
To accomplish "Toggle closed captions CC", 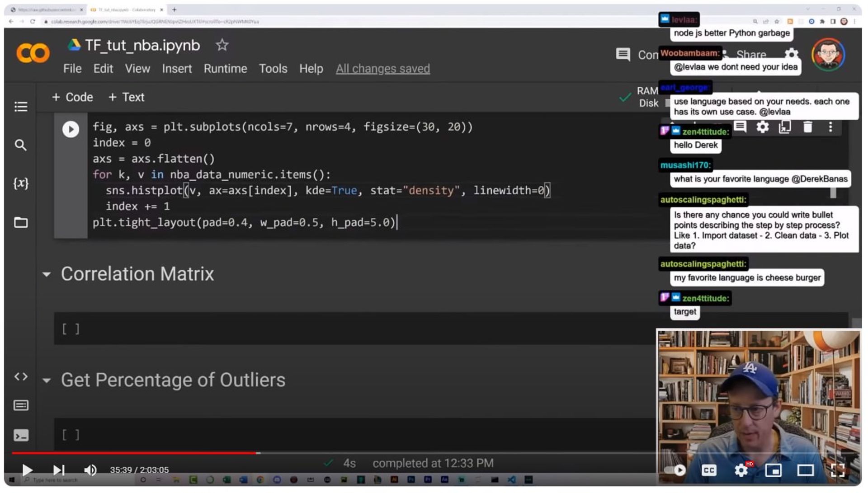I will (709, 470).
